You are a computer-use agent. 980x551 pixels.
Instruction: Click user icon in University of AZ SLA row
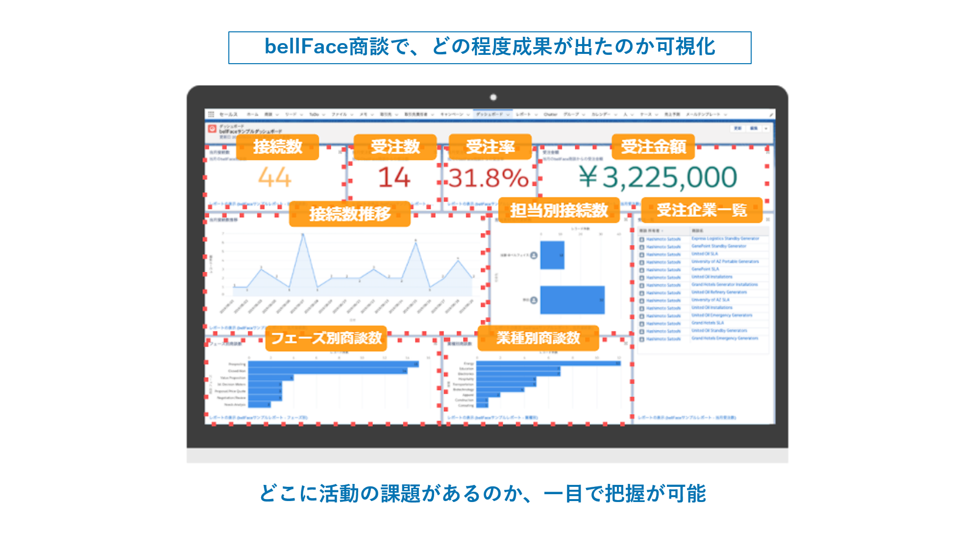click(642, 301)
